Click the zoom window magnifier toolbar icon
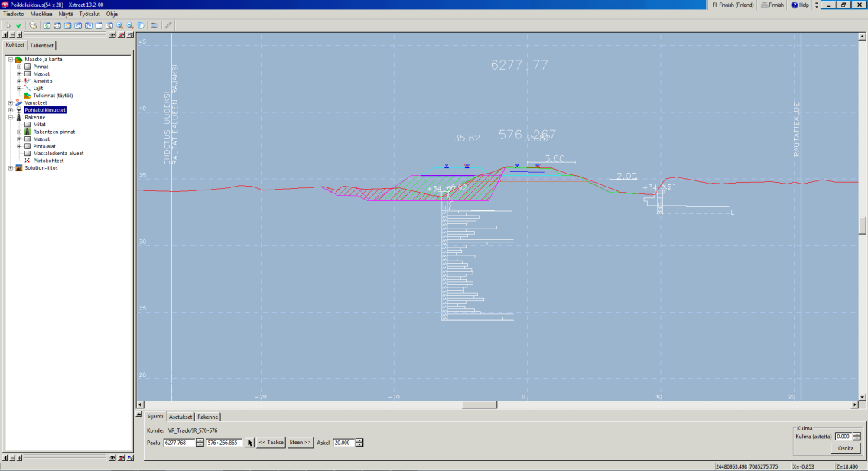The width and height of the screenshot is (868, 471). pyautogui.click(x=109, y=25)
